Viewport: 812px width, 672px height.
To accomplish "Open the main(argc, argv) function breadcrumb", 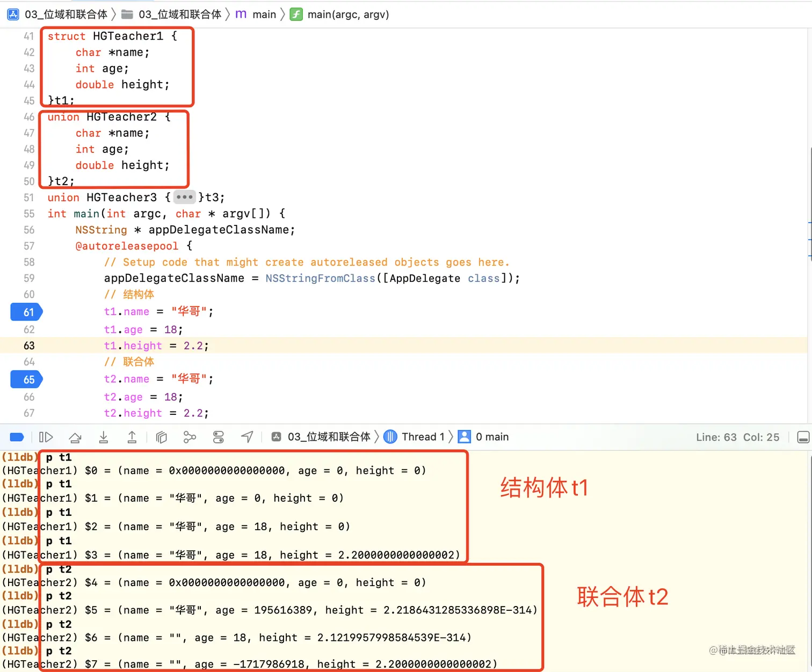I will [x=348, y=14].
